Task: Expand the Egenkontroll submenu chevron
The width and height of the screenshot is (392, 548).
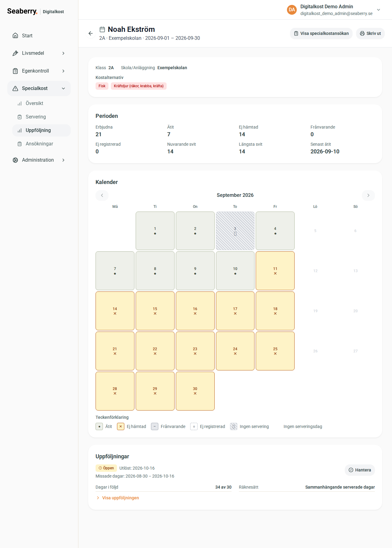Action: pyautogui.click(x=63, y=71)
